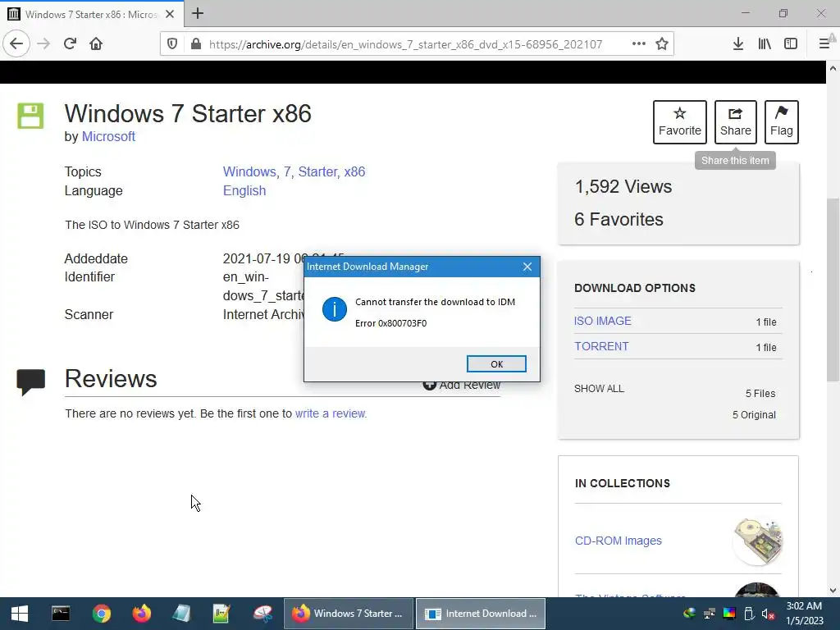The height and width of the screenshot is (630, 840).
Task: Click the safely remove hardware tray icon
Action: (x=749, y=614)
